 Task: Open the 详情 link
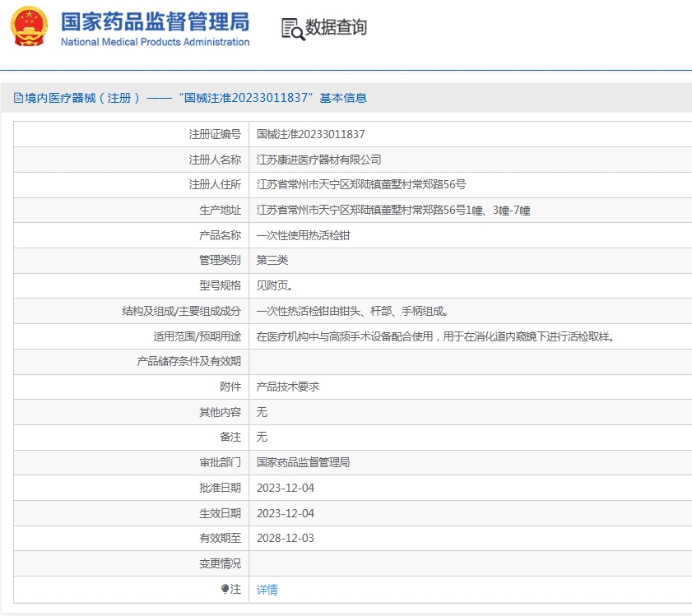[267, 590]
